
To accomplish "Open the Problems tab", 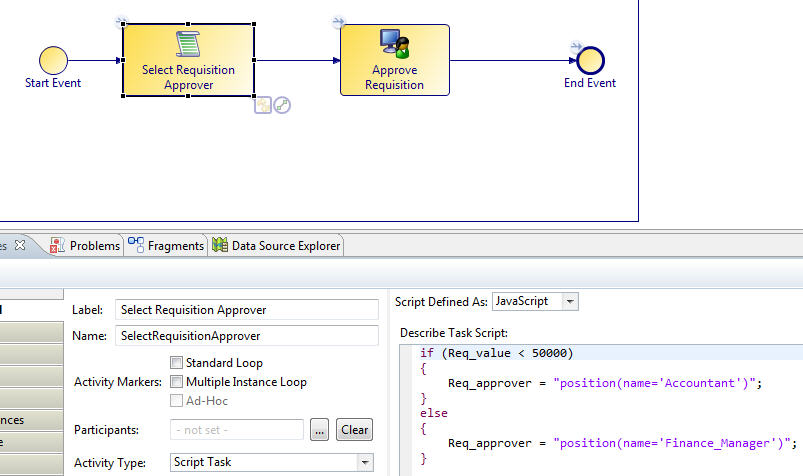I will [85, 245].
